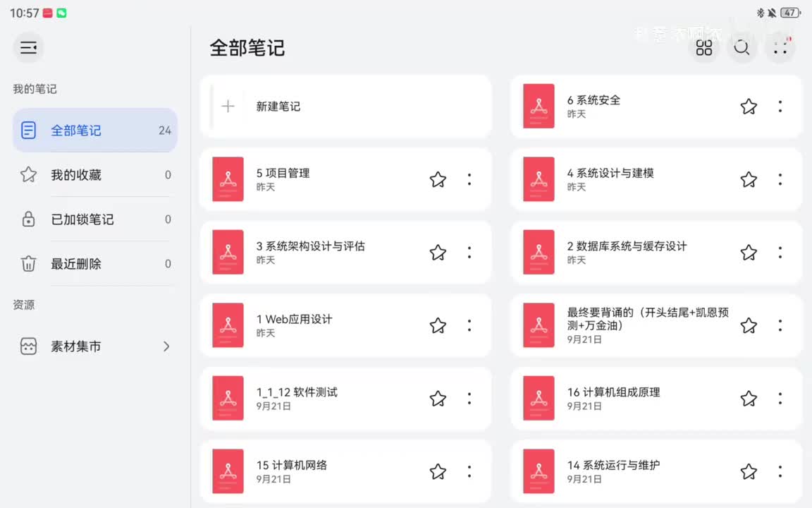This screenshot has height=508, width=812.
Task: Open more options for 最终要背诵的 note
Action: (780, 325)
